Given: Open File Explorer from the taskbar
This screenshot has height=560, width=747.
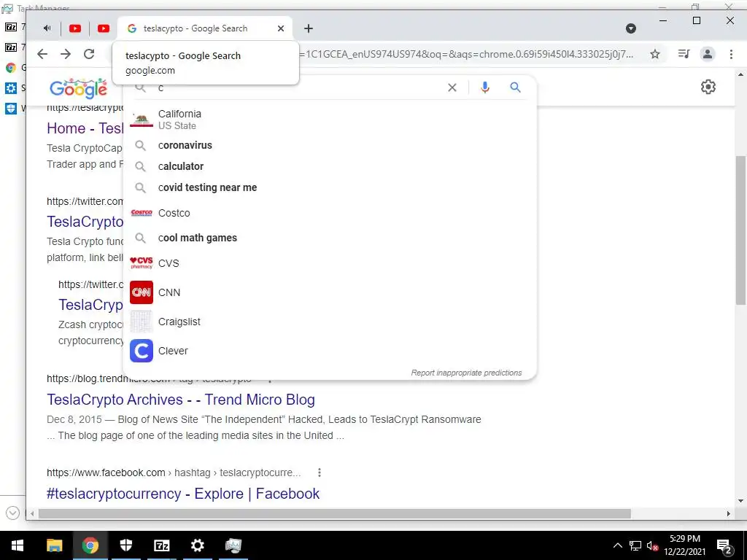Looking at the screenshot, I should click(54, 545).
